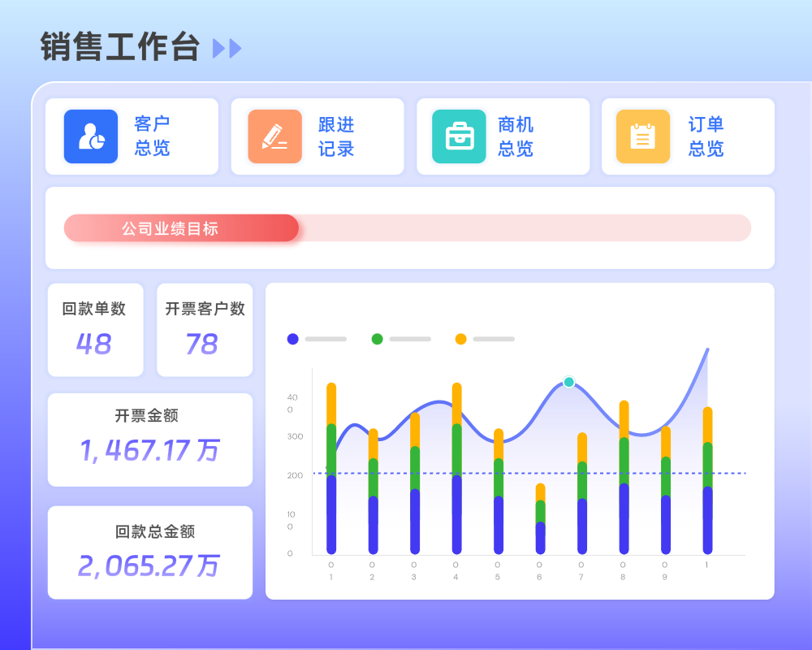Viewport: 812px width, 650px height.
Task: Switch to the 商机总览 tab
Action: pyautogui.click(x=503, y=136)
